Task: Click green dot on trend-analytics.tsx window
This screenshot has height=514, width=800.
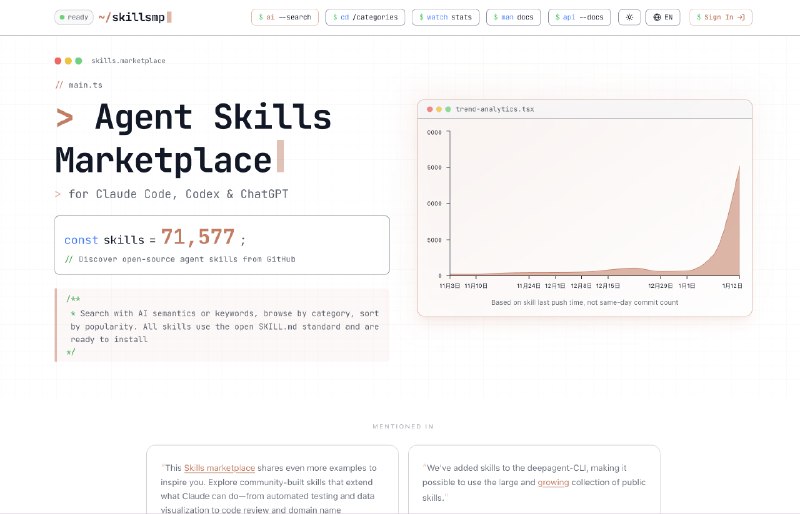Action: pyautogui.click(x=447, y=109)
